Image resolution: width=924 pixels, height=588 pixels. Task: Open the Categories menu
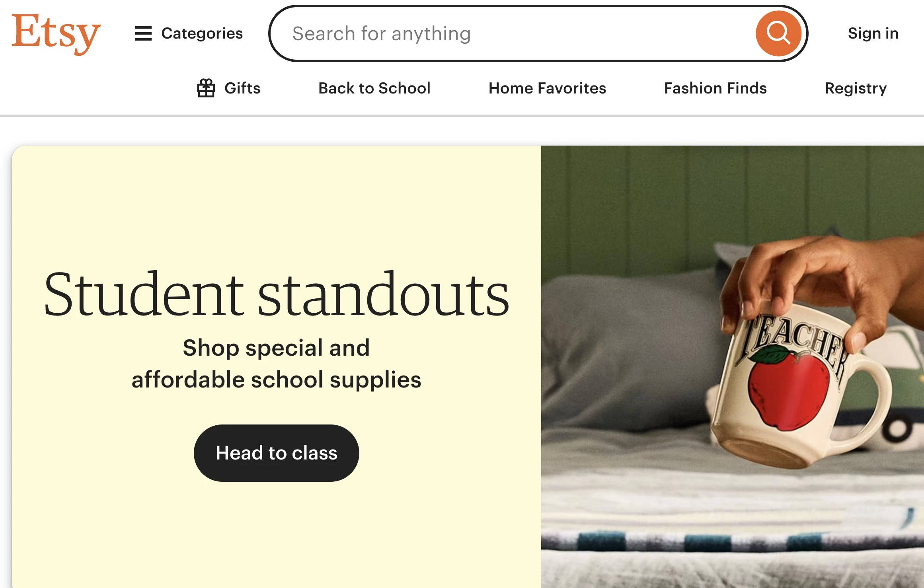tap(189, 33)
